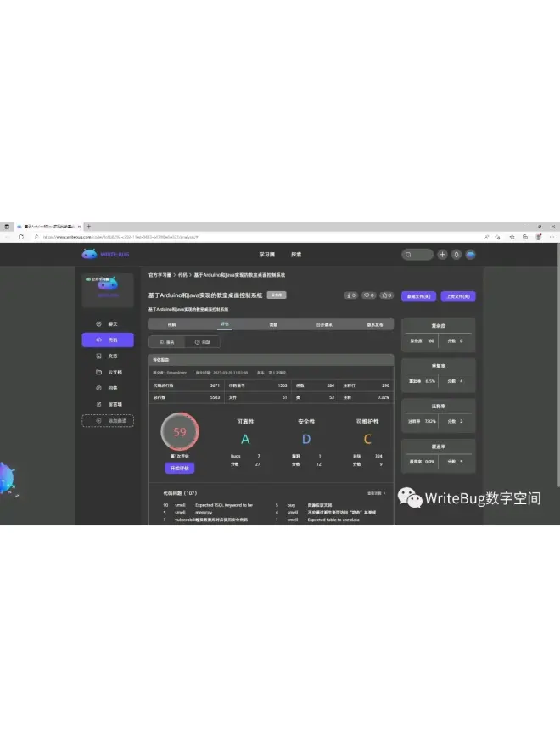
Task: Click the search box in the header
Action: tap(417, 254)
